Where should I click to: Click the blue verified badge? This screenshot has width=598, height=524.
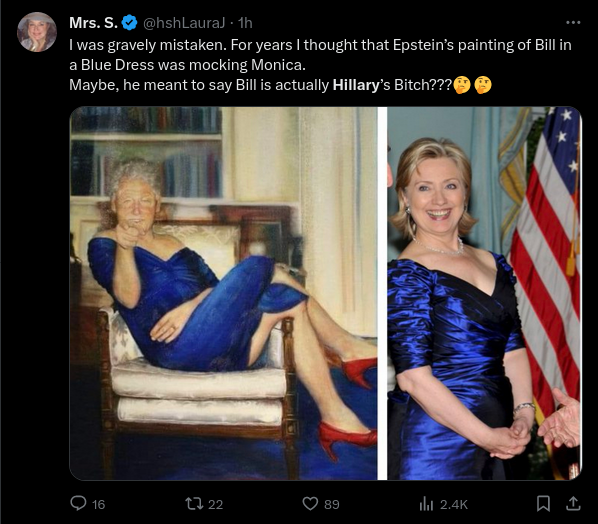pos(130,23)
